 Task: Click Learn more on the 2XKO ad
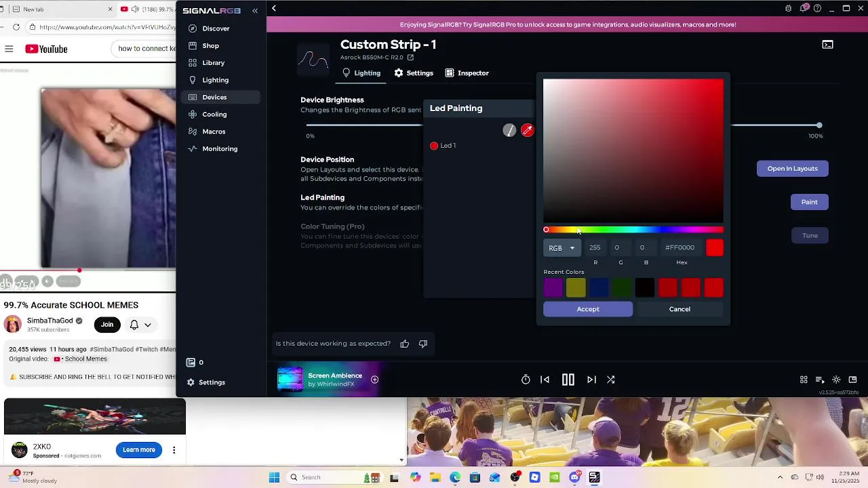click(x=139, y=450)
